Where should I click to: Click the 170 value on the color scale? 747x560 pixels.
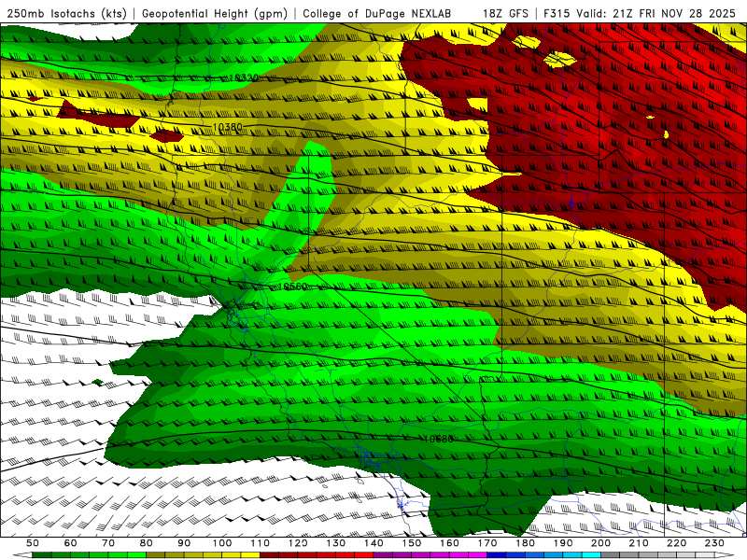pyautogui.click(x=486, y=543)
